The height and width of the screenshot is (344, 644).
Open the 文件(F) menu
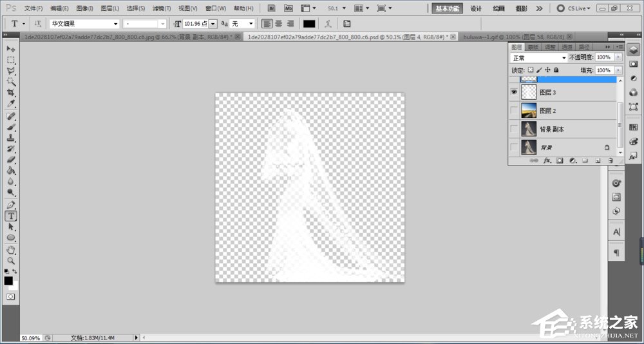tap(33, 8)
